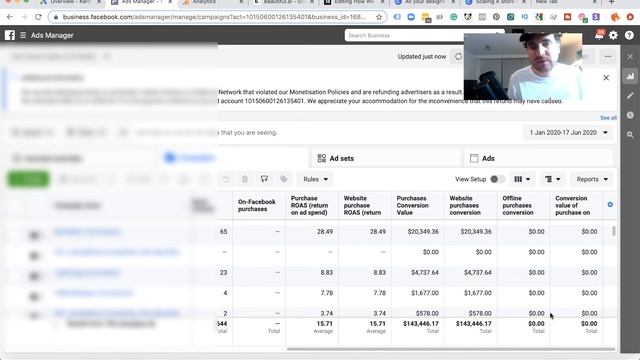The height and width of the screenshot is (360, 640).
Task: Go back with the browser back arrow
Action: point(10,17)
